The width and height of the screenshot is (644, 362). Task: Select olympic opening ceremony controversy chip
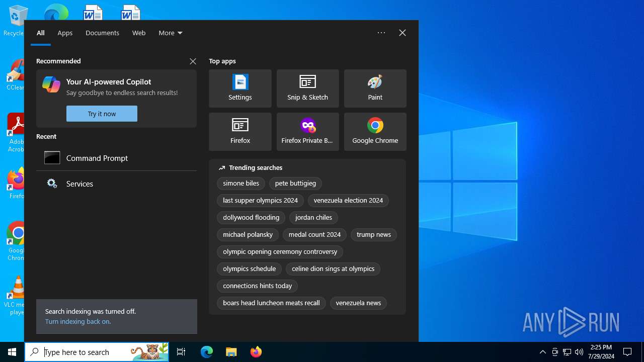point(280,252)
